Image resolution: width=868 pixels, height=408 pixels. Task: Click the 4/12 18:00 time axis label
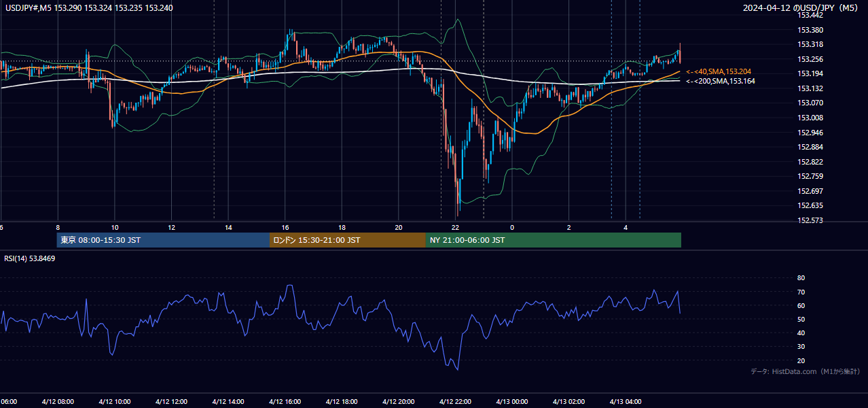(x=342, y=402)
